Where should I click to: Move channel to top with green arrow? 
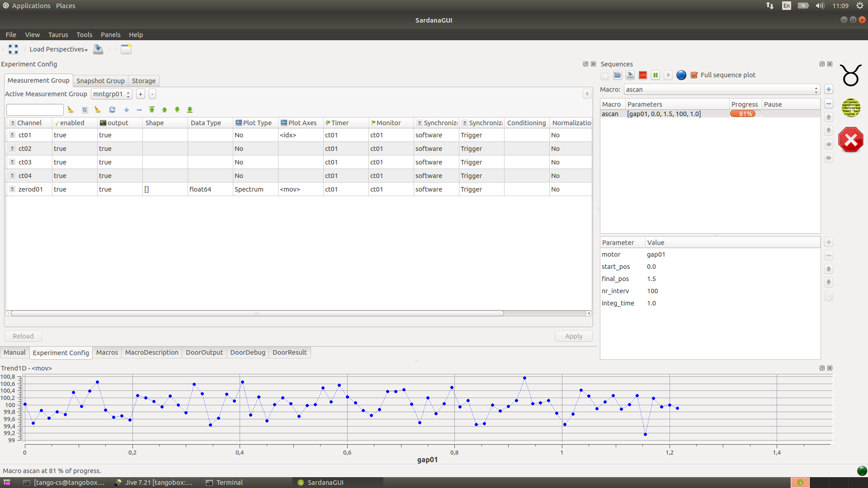152,110
